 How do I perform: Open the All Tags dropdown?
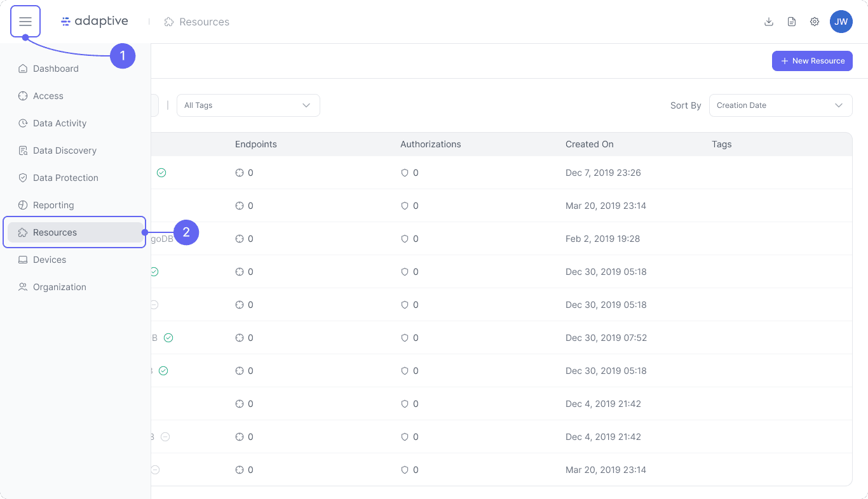tap(248, 105)
